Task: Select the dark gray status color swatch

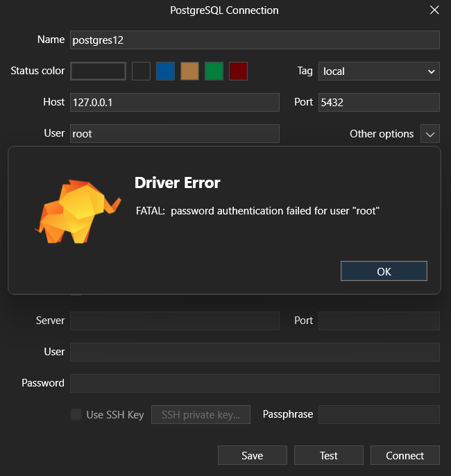Action: pyautogui.click(x=141, y=71)
